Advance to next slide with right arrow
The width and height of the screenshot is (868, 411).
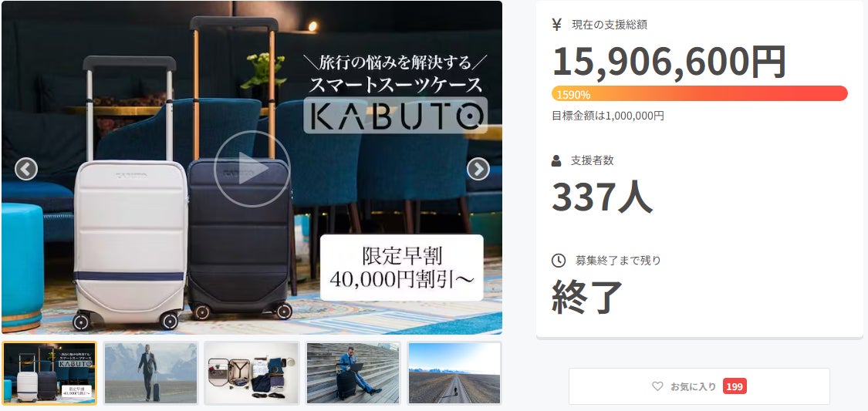(x=478, y=169)
